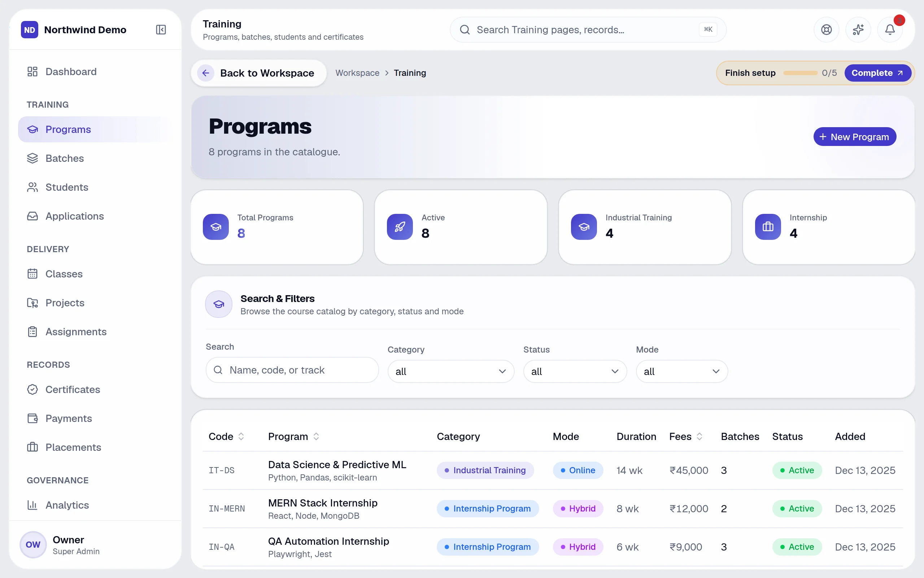Click the Complete setup button

tap(877, 73)
